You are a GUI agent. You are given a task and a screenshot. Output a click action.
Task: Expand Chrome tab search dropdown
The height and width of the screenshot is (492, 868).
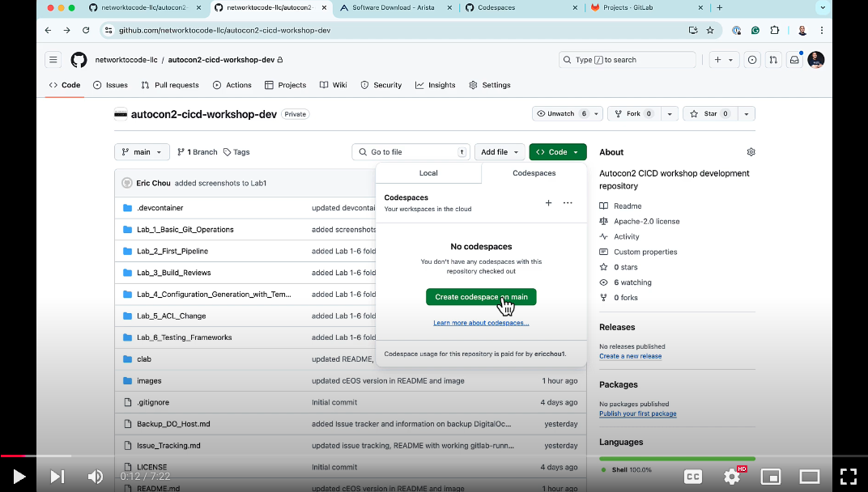(823, 8)
